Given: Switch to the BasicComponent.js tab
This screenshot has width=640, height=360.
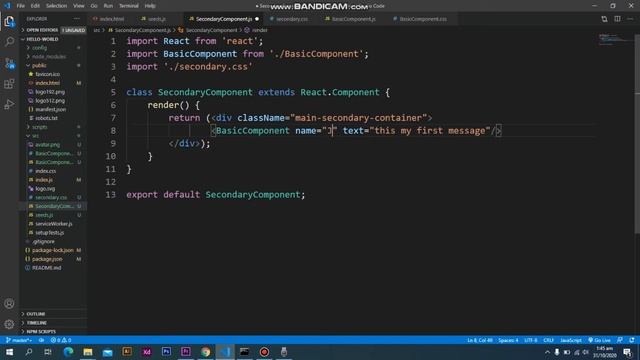Looking at the screenshot, I should pos(353,19).
